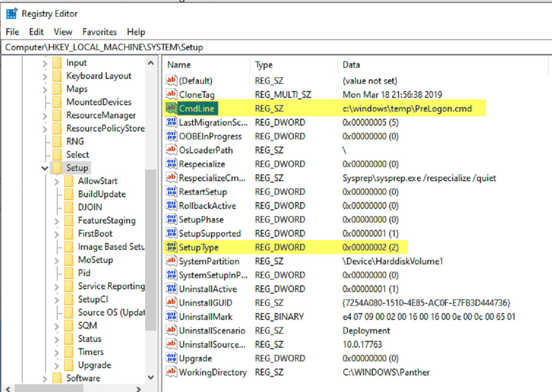Click the '10.0.17763' data value
Viewport: 552px width, 392px height.
click(x=362, y=344)
